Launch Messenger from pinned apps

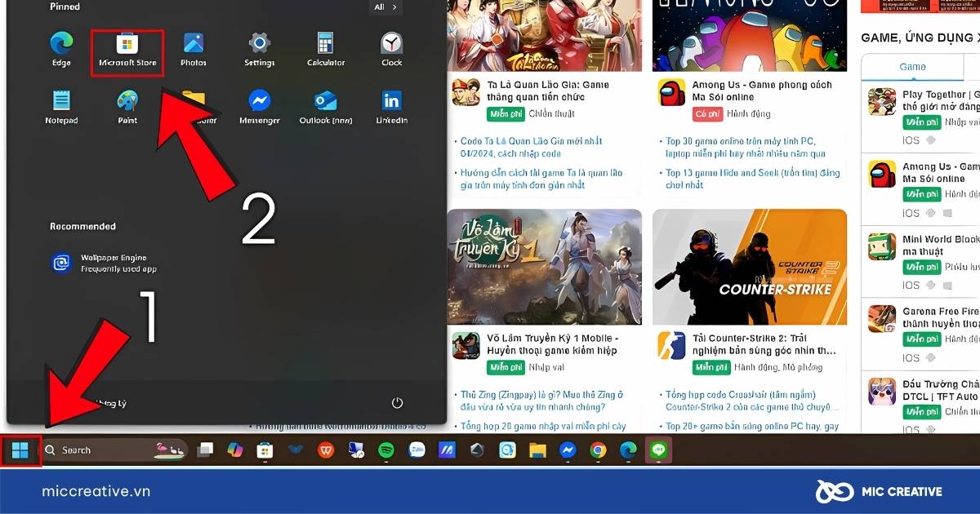coord(260,108)
